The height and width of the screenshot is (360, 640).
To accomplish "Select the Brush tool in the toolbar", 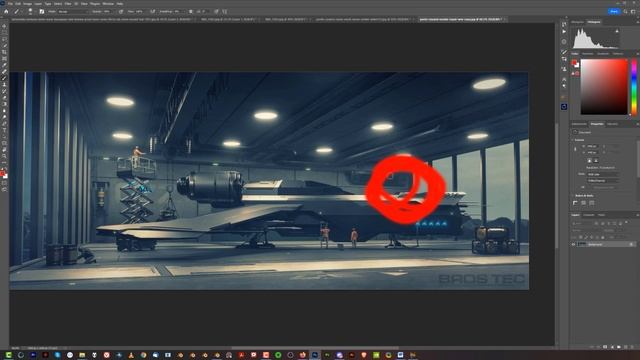I will point(4,78).
